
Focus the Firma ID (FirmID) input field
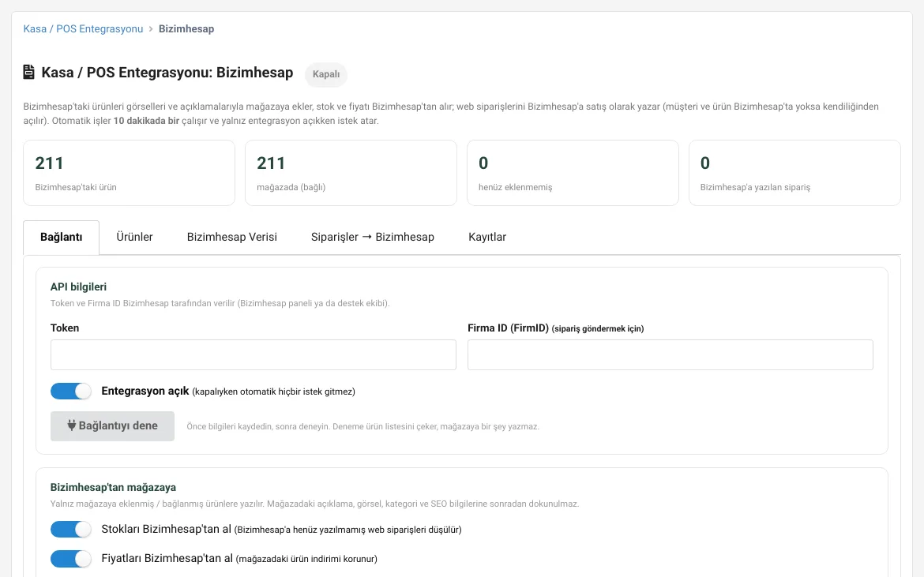point(670,354)
